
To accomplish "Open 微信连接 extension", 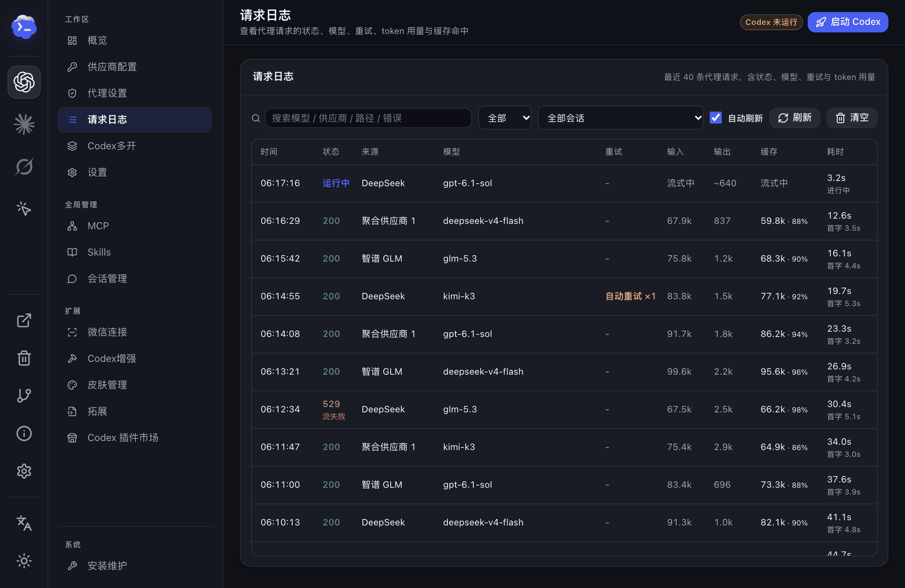I will point(135,332).
